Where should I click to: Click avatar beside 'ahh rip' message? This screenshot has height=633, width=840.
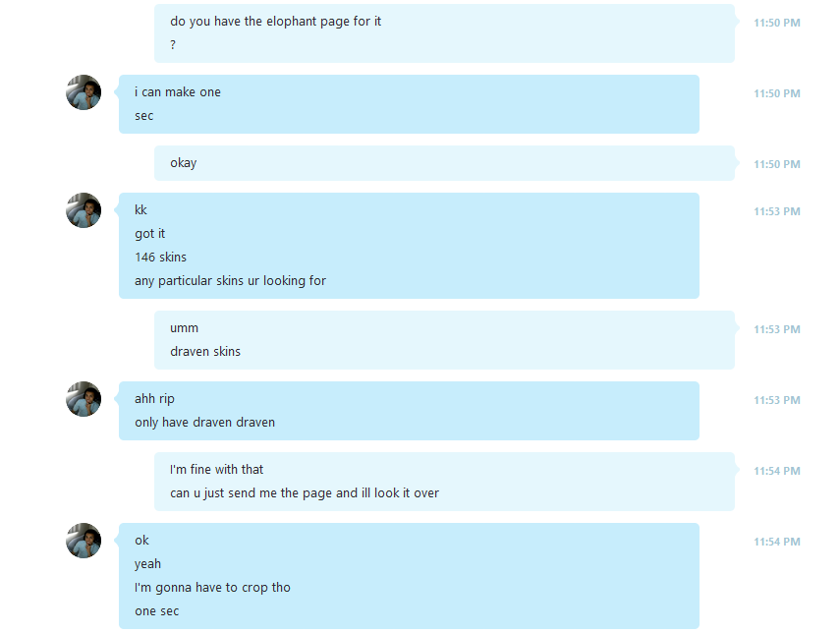pos(84,399)
